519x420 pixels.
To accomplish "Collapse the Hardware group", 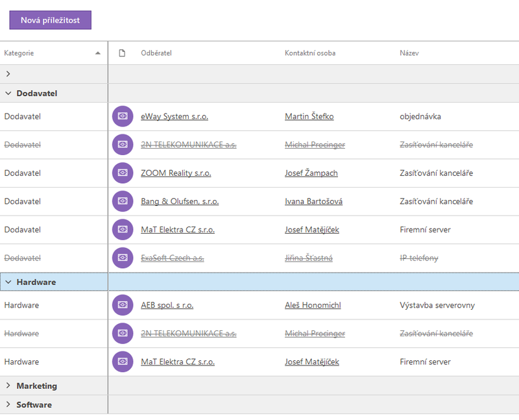I will (8, 282).
